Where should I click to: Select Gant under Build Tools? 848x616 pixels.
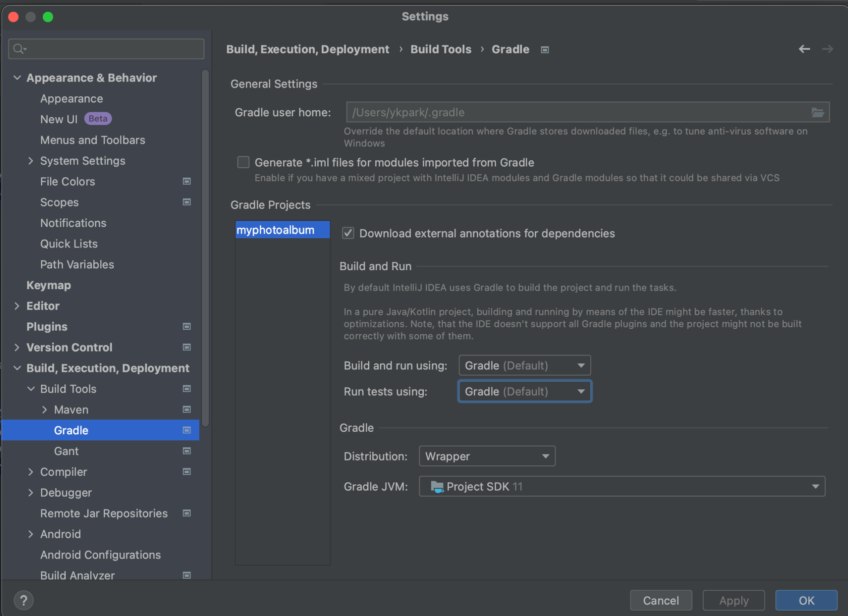(66, 451)
